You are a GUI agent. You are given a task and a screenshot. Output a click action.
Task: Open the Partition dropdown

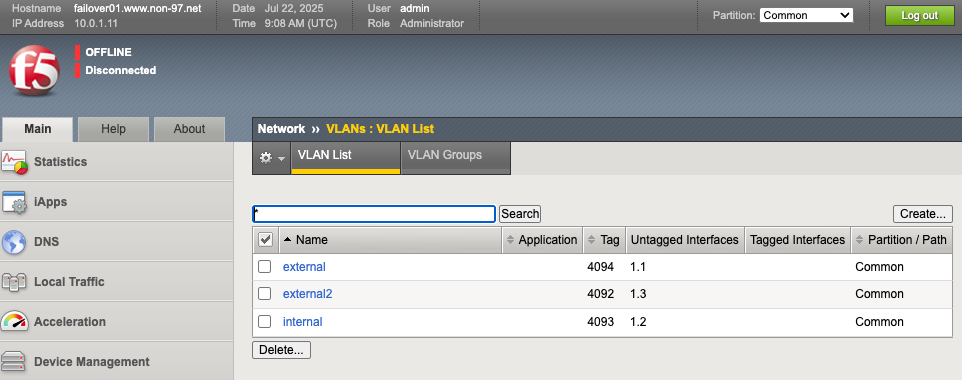click(806, 15)
